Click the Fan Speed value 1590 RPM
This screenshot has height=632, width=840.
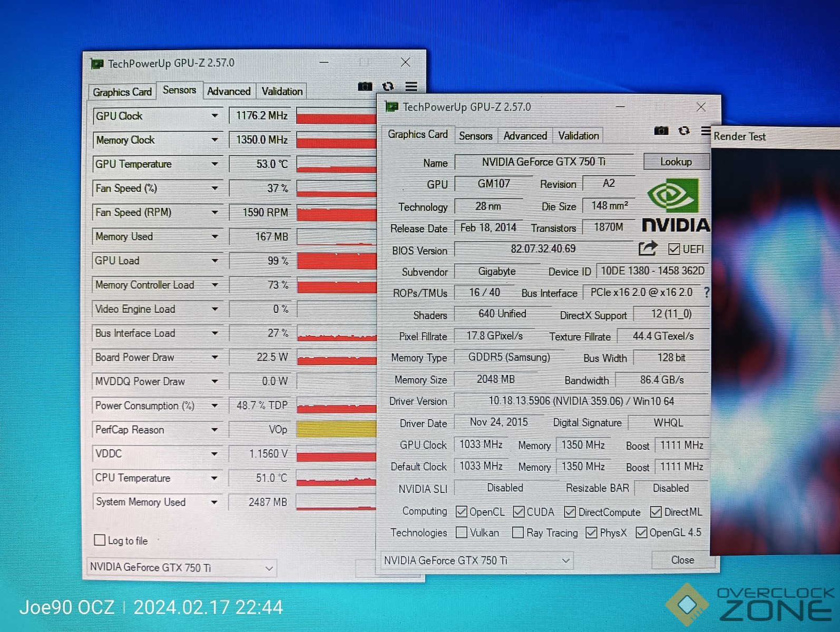(259, 212)
